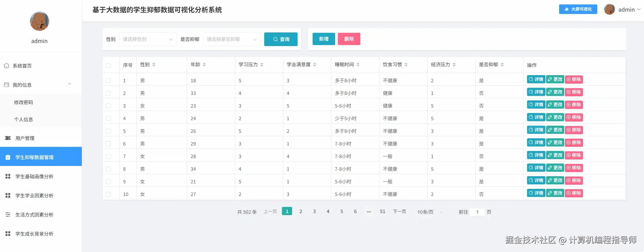Click the card icon beside 我的信息

[x=6, y=85]
